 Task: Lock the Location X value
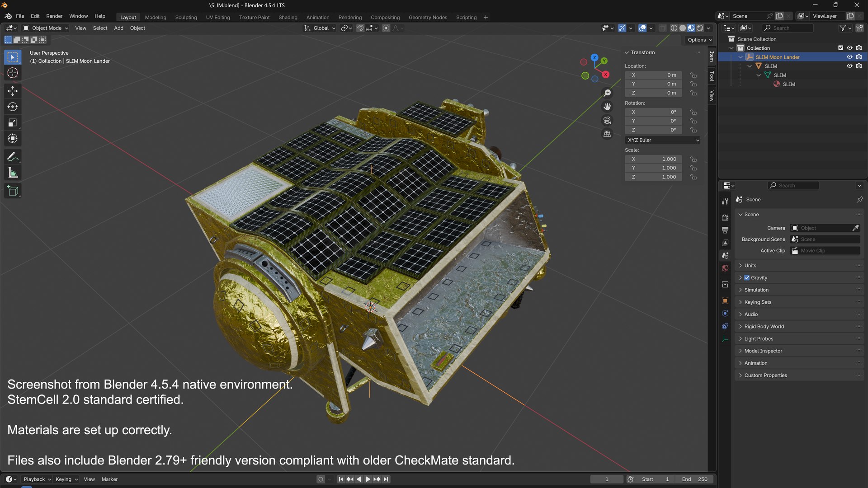point(693,75)
